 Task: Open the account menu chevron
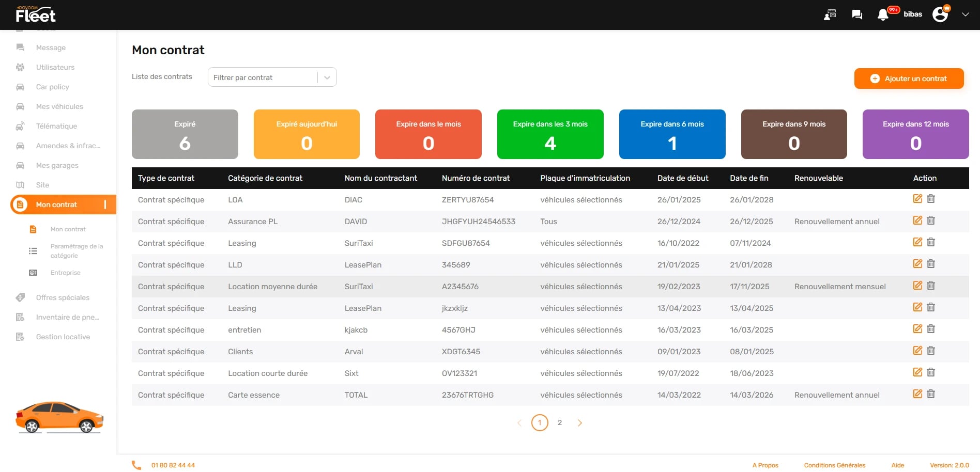click(965, 14)
